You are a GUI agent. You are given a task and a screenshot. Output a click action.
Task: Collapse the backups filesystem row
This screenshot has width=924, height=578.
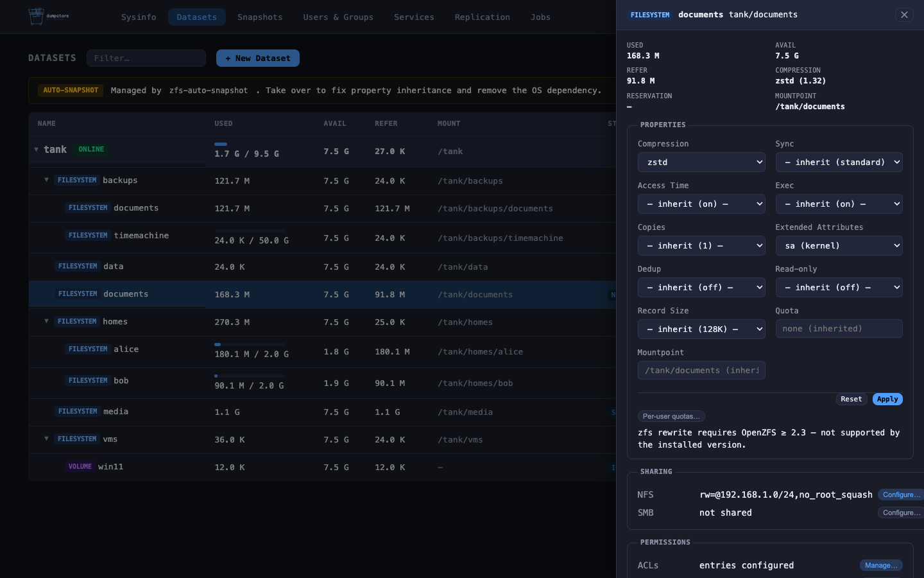point(46,180)
